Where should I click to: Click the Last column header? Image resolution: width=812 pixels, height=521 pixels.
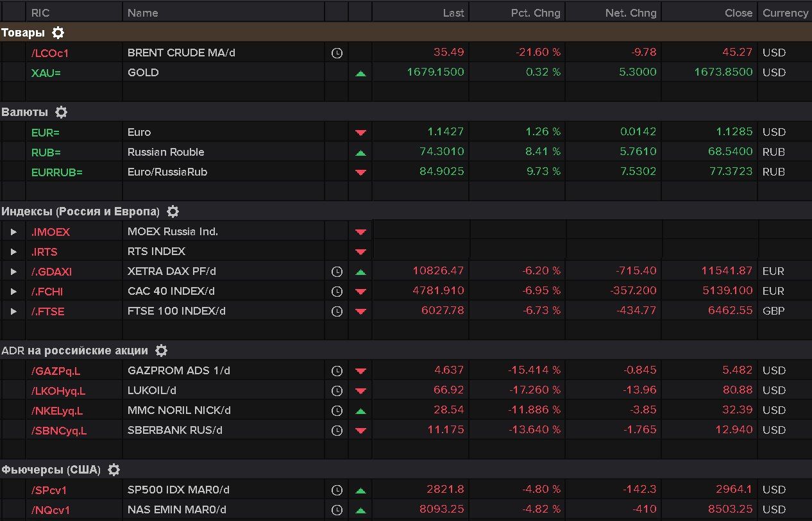(453, 13)
